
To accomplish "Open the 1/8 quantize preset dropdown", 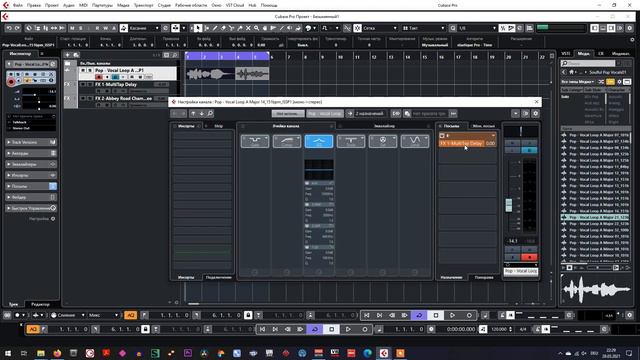I will pyautogui.click(x=477, y=28).
